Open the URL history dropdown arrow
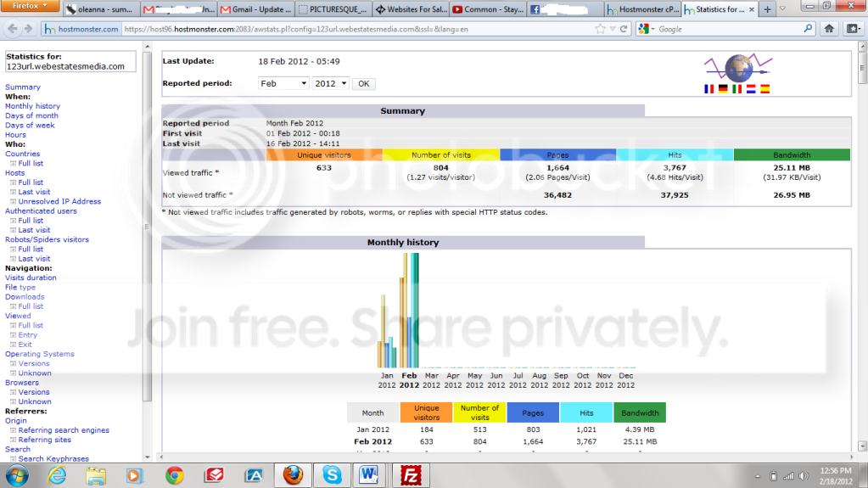The image size is (868, 488). (613, 29)
